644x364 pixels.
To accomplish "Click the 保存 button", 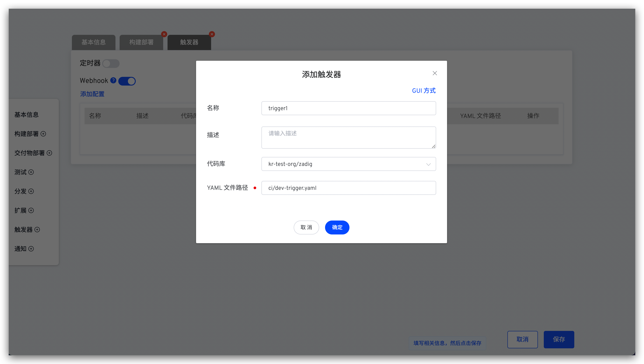I will (559, 339).
